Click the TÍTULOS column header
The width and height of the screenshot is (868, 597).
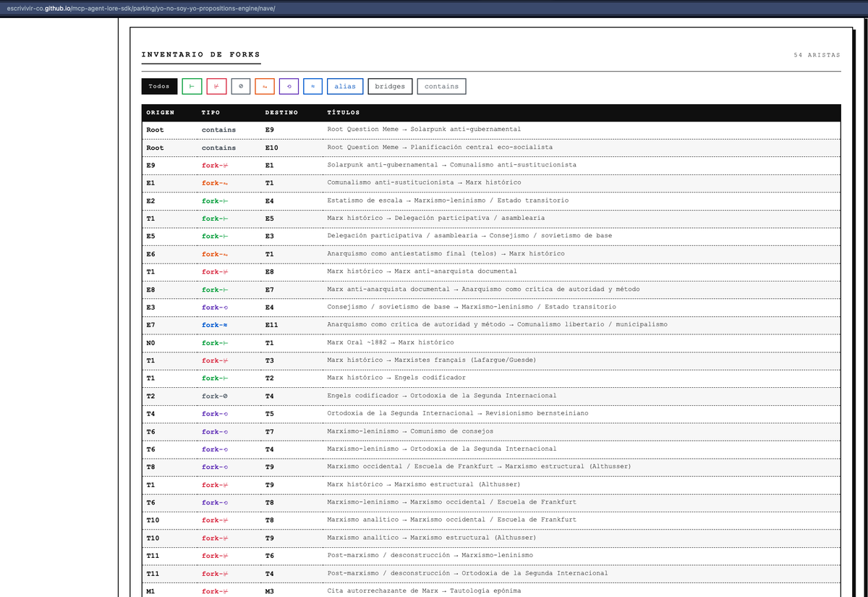(344, 113)
